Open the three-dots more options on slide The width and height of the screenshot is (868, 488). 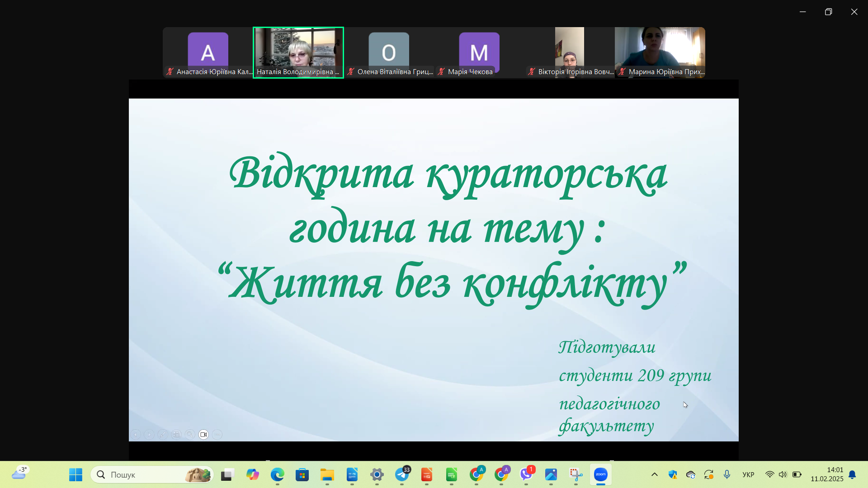click(x=217, y=435)
